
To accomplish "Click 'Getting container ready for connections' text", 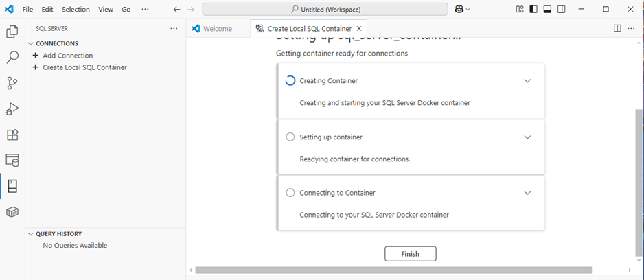I will tap(342, 54).
